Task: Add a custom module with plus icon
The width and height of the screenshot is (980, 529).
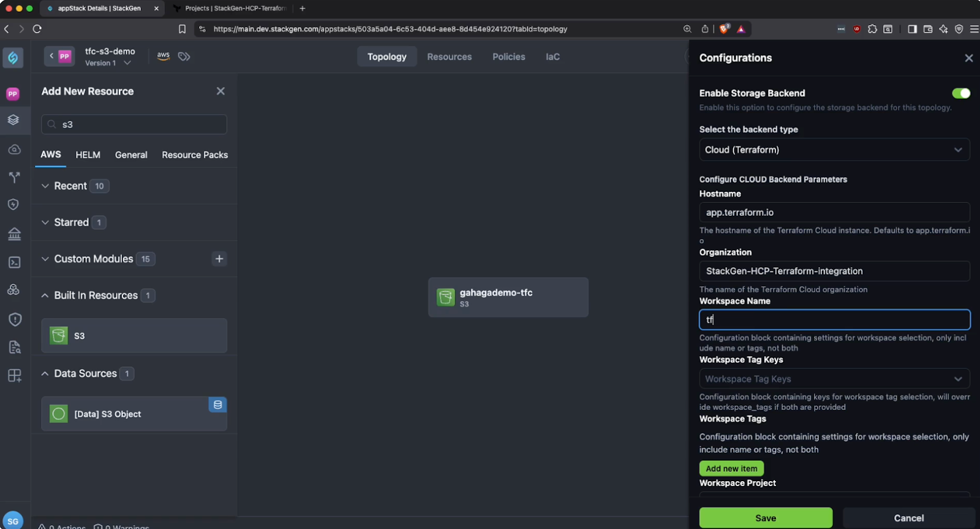Action: coord(219,259)
